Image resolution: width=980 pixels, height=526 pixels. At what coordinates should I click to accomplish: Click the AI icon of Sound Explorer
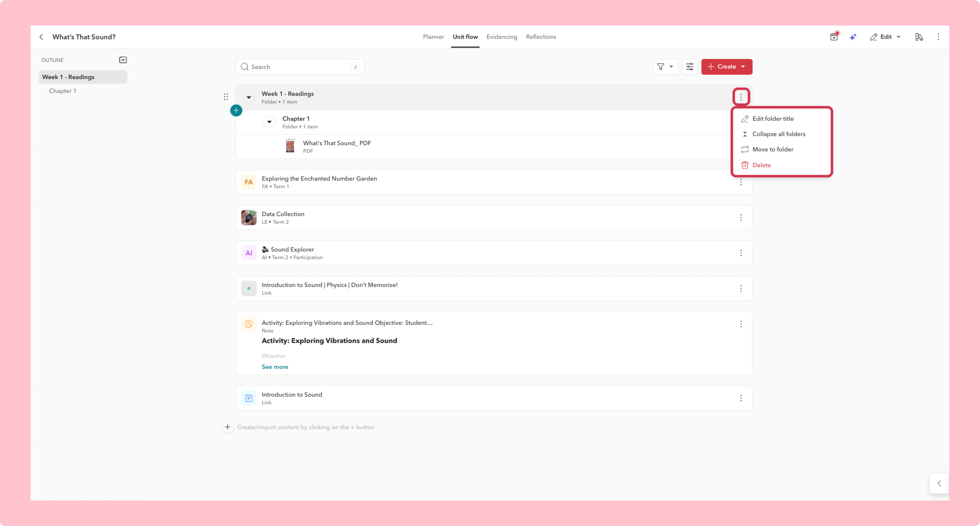tap(249, 253)
